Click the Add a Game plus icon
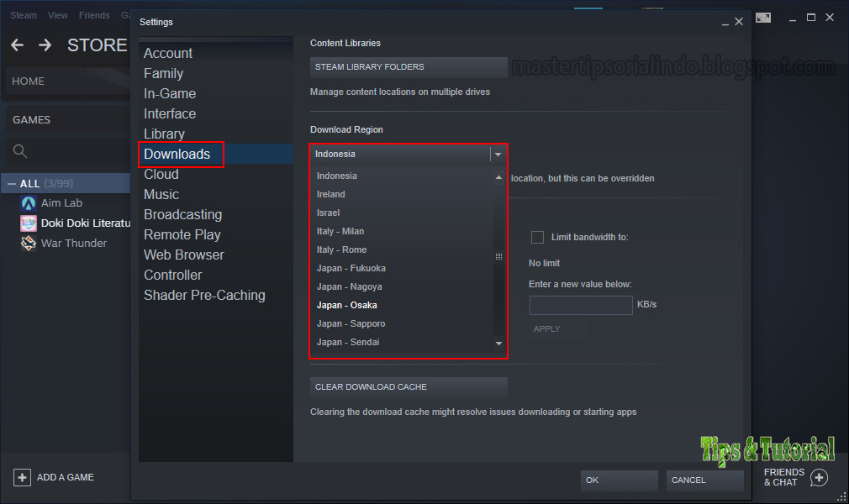Image resolution: width=849 pixels, height=504 pixels. 22,477
